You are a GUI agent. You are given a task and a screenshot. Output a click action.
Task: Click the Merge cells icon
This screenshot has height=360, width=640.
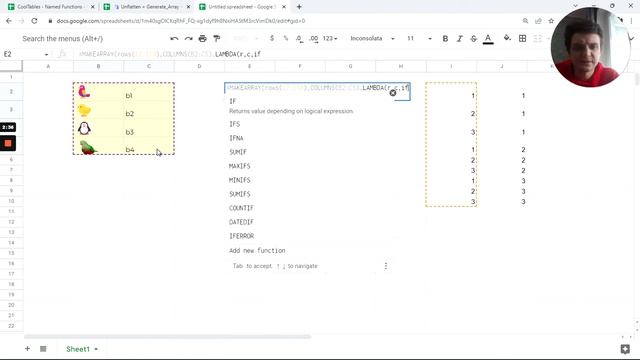point(538,38)
